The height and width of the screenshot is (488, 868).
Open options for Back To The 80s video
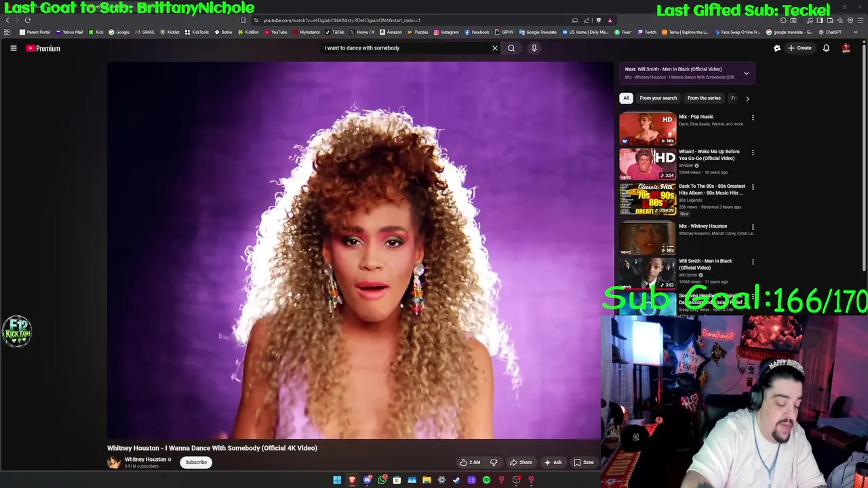pos(753,187)
